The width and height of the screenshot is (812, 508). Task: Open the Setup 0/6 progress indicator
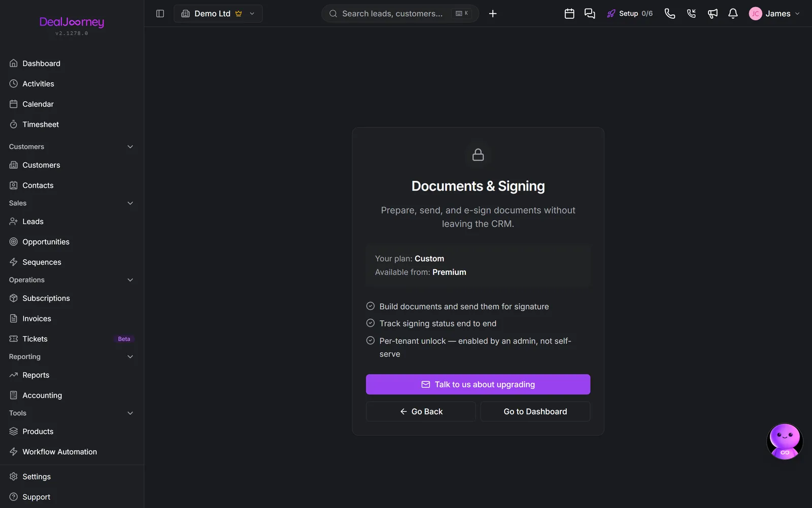pyautogui.click(x=630, y=14)
